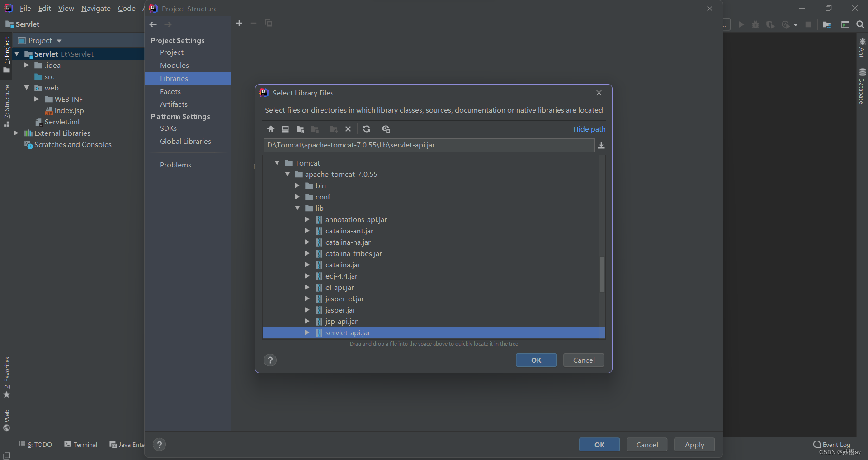Open the Web tool window
The width and height of the screenshot is (868, 460).
point(7,420)
